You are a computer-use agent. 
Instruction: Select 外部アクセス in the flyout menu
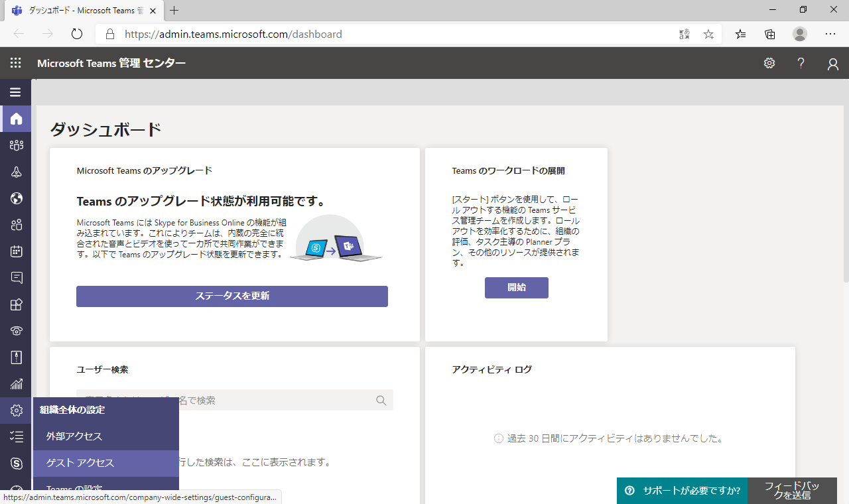[106, 436]
